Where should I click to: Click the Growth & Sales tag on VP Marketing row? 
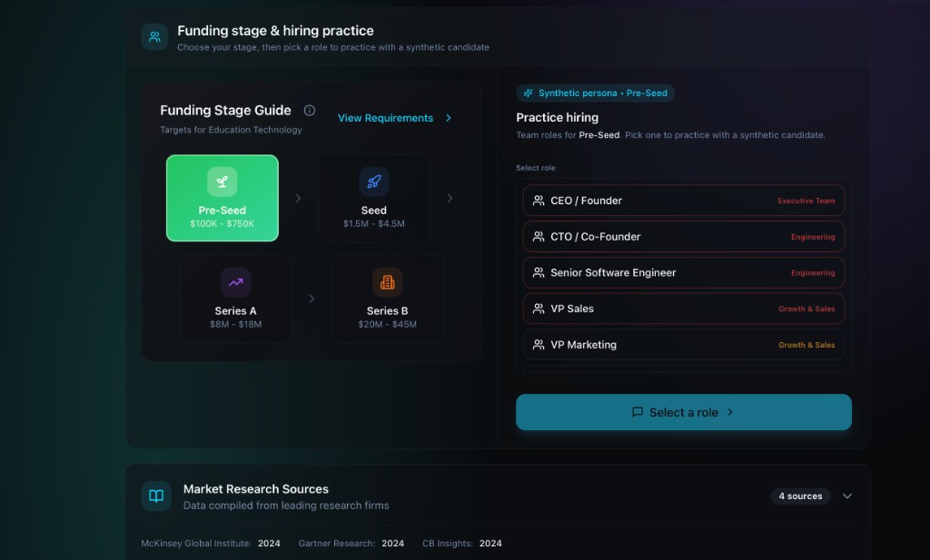[x=806, y=346]
